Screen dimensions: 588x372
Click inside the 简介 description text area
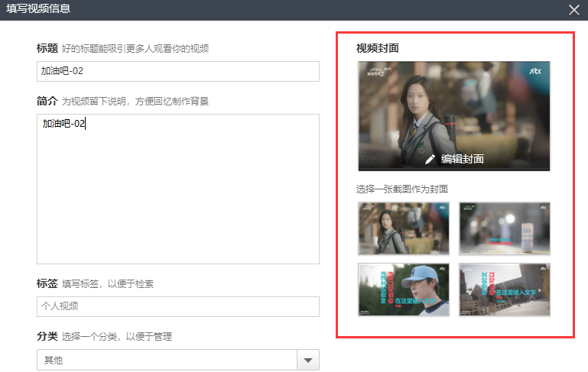177,189
